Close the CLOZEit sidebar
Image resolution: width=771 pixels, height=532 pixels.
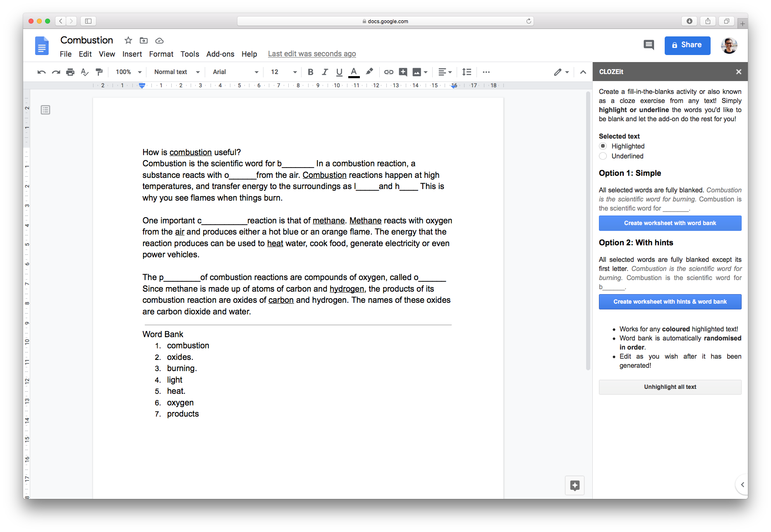tap(739, 72)
